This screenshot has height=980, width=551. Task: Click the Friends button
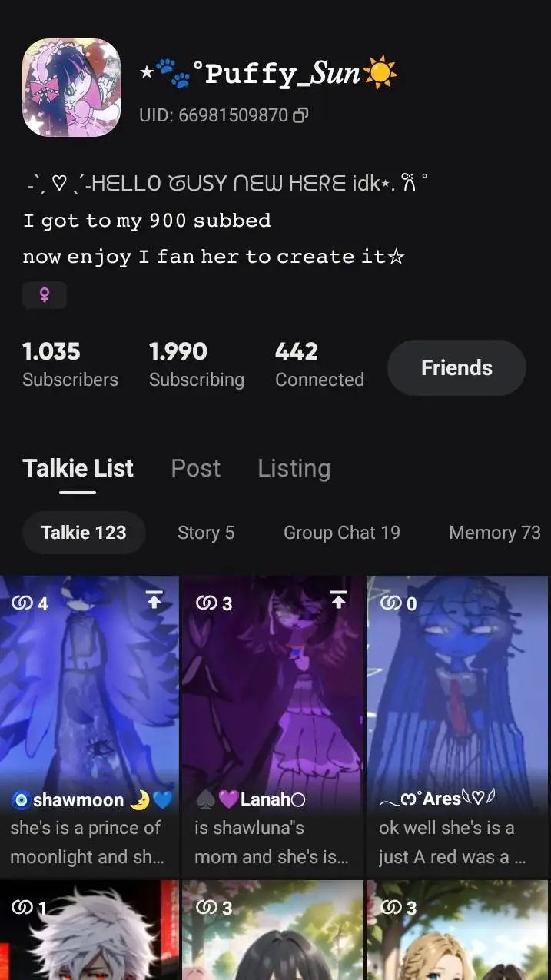click(x=456, y=367)
